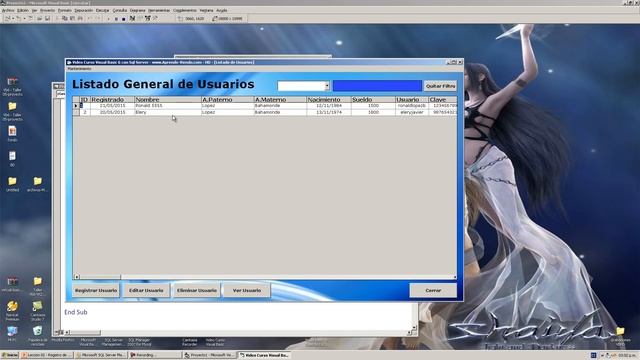Switch to Leccion 02 taskbar item
Image resolution: width=640 pixels, height=360 pixels.
pos(47,355)
